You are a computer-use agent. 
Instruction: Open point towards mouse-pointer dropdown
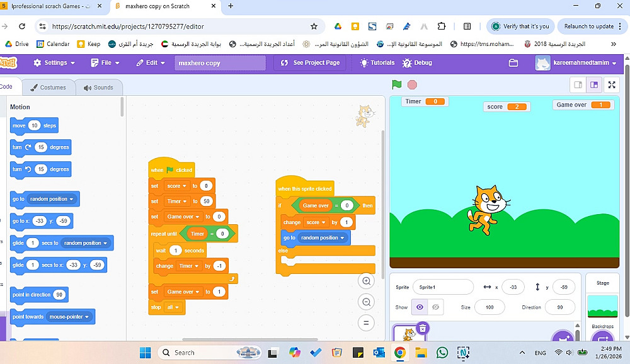click(69, 317)
